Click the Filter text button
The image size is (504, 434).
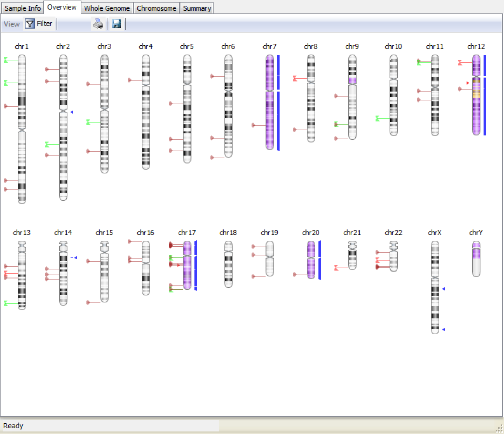[44, 24]
